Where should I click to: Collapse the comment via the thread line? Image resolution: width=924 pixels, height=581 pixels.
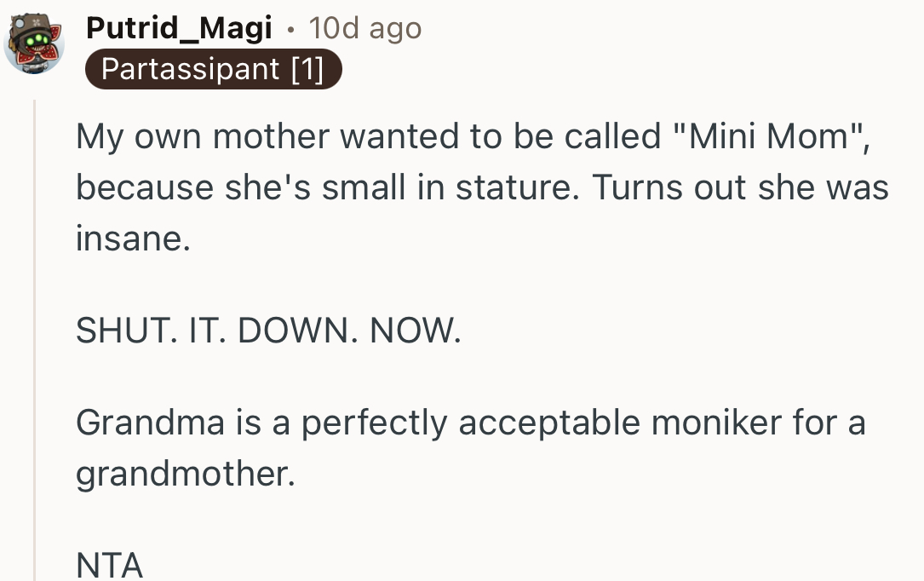pos(32,341)
